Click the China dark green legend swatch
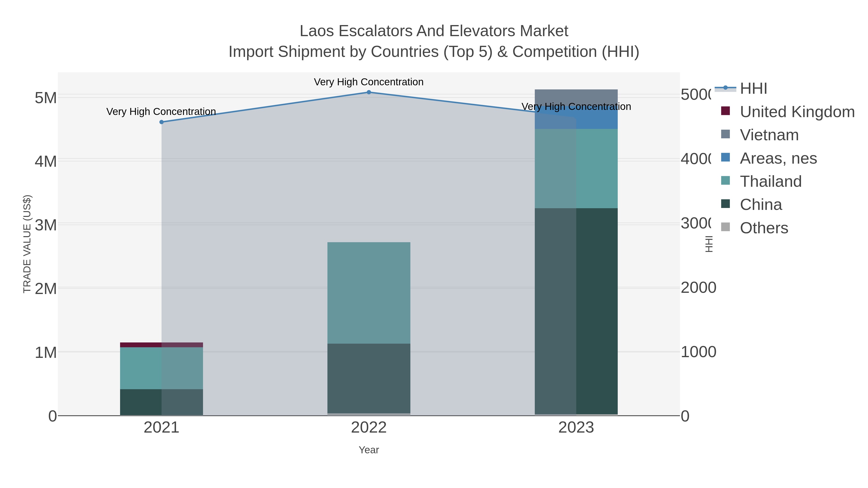Viewport: 868px width, 488px height. point(726,204)
